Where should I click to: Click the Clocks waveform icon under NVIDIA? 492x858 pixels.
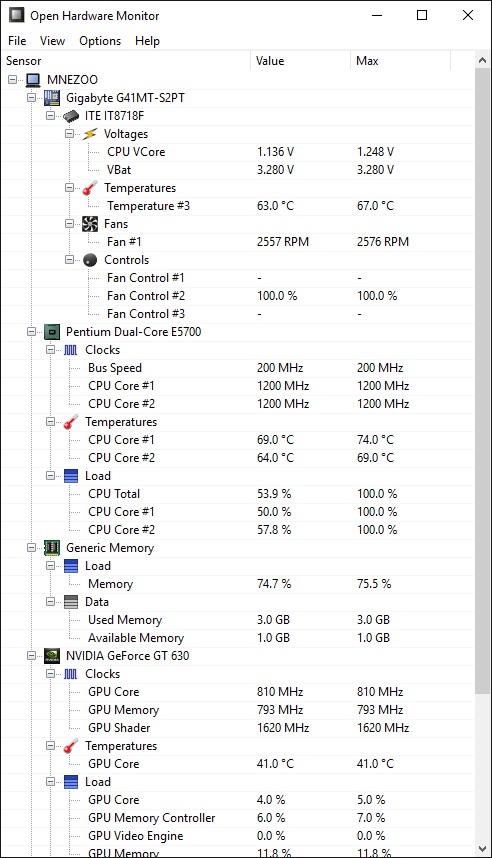coord(71,674)
